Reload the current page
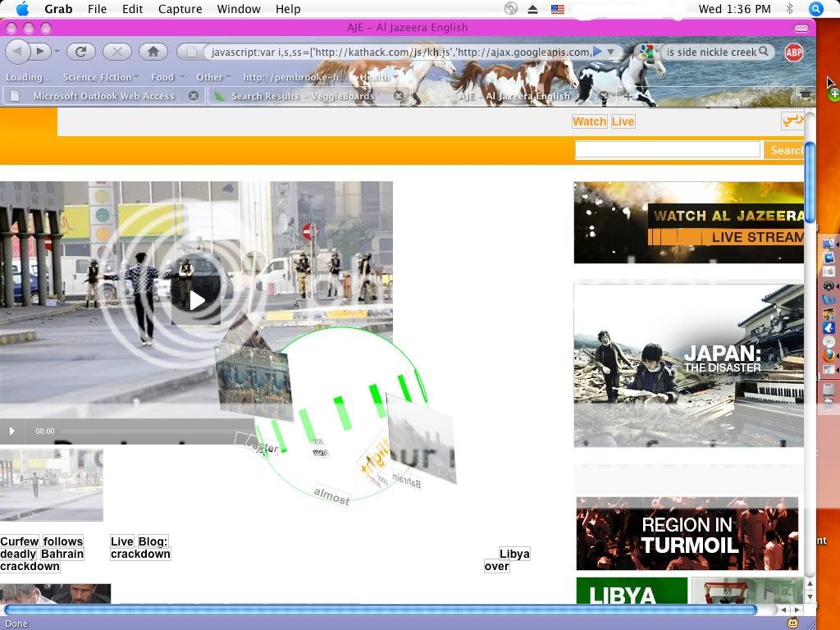The image size is (840, 630). (81, 52)
